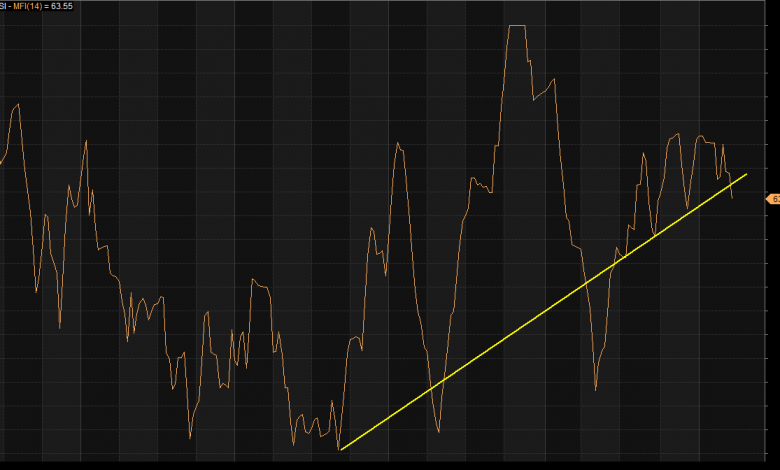Click the MFI trough between the two leftmost peaks
This screenshot has width=780, height=470.
point(60,326)
